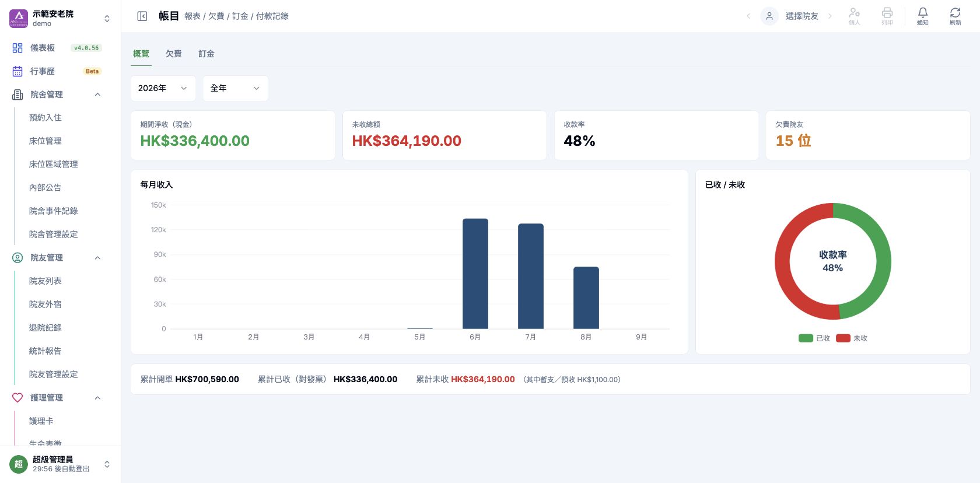This screenshot has height=483, width=980.
Task: Click the 儀表板 dashboard icon
Action: tap(17, 48)
